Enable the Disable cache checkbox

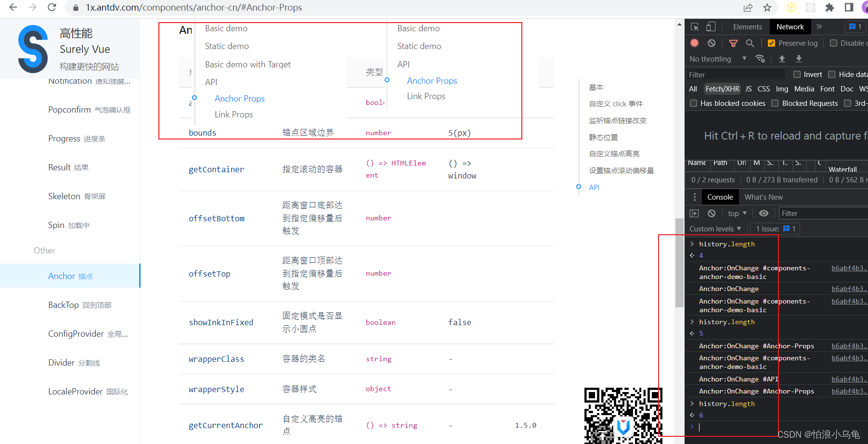point(833,43)
